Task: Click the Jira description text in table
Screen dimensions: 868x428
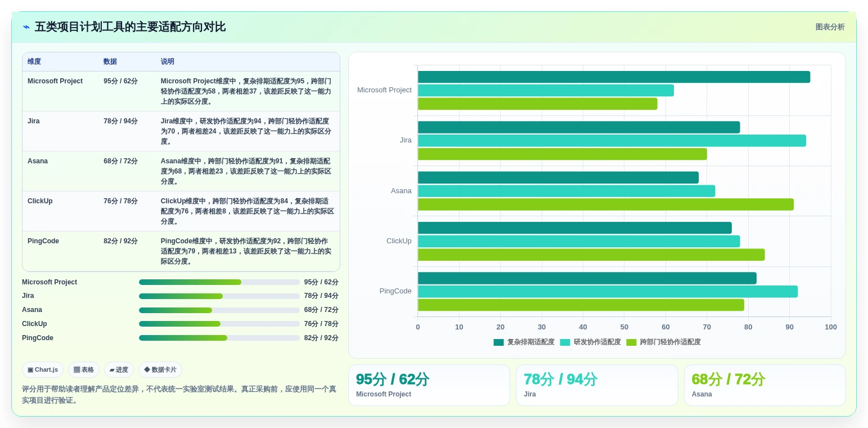Action: click(x=246, y=131)
